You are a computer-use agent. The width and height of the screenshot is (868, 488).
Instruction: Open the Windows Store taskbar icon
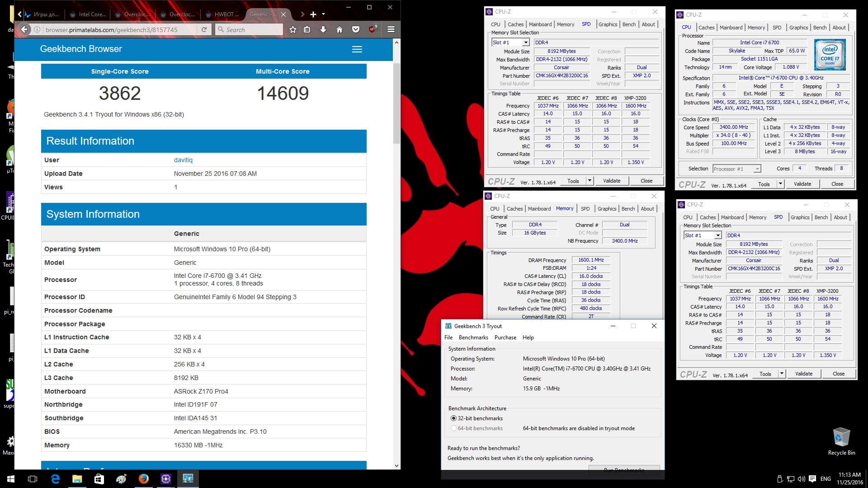point(99,479)
